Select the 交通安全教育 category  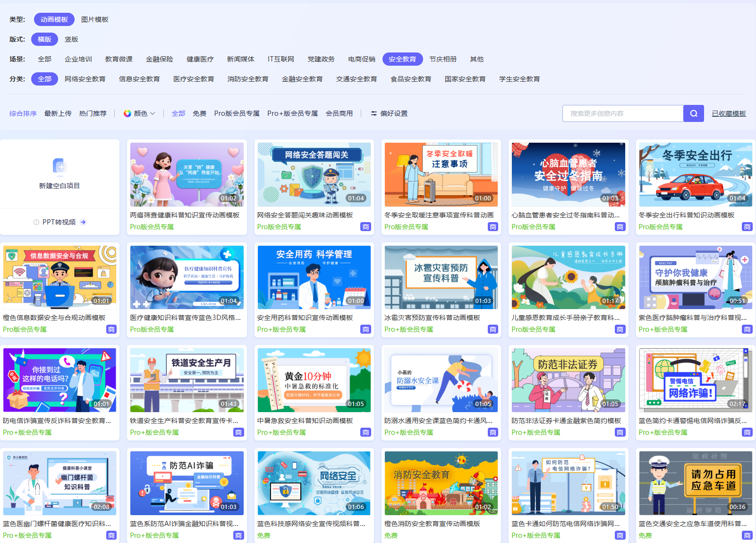357,78
